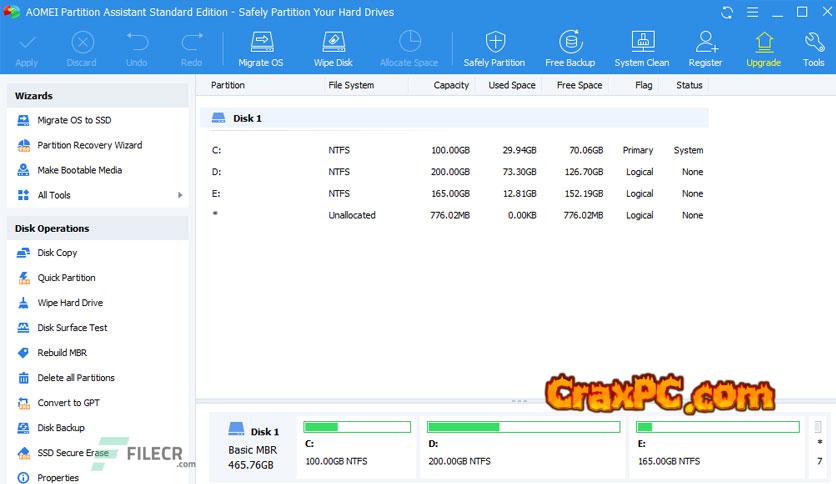Screen dimensions: 836x484
Task: Open the title bar menu dropdown
Action: click(x=754, y=12)
